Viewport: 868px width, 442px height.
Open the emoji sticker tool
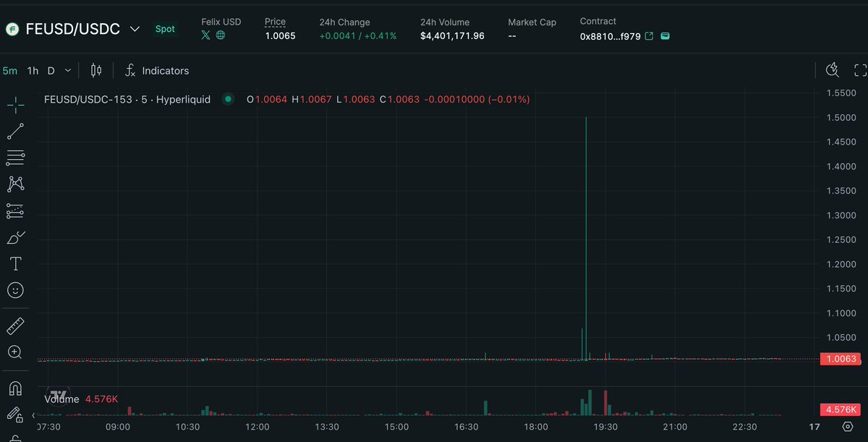point(15,289)
